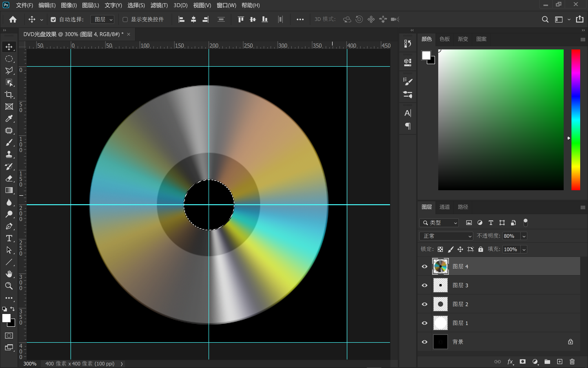
Task: Open the Layers panel options menu
Action: click(583, 207)
